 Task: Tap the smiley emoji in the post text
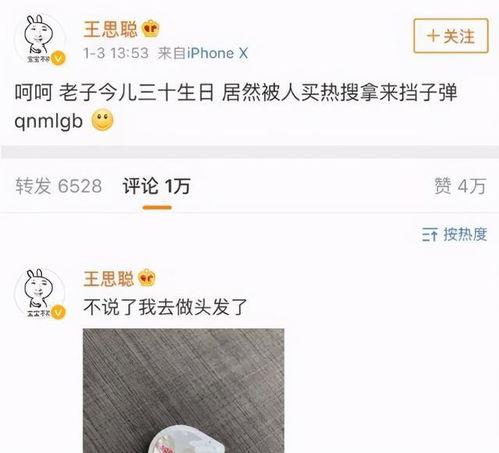tap(103, 120)
